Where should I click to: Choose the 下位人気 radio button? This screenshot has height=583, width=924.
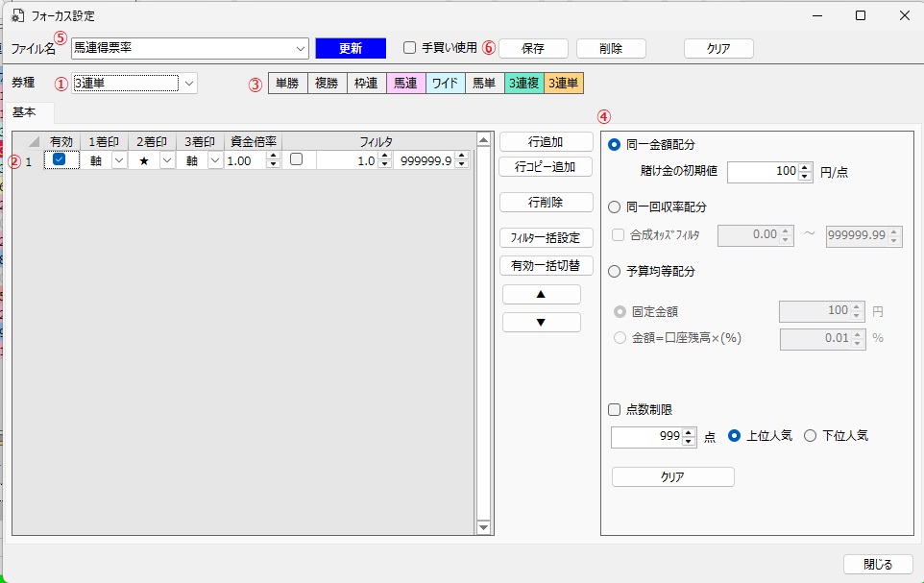point(810,436)
